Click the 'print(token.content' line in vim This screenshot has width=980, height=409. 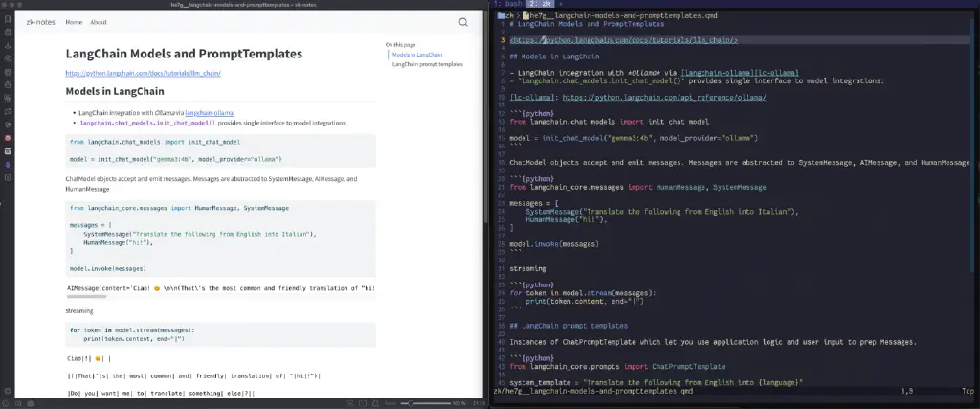(x=585, y=301)
